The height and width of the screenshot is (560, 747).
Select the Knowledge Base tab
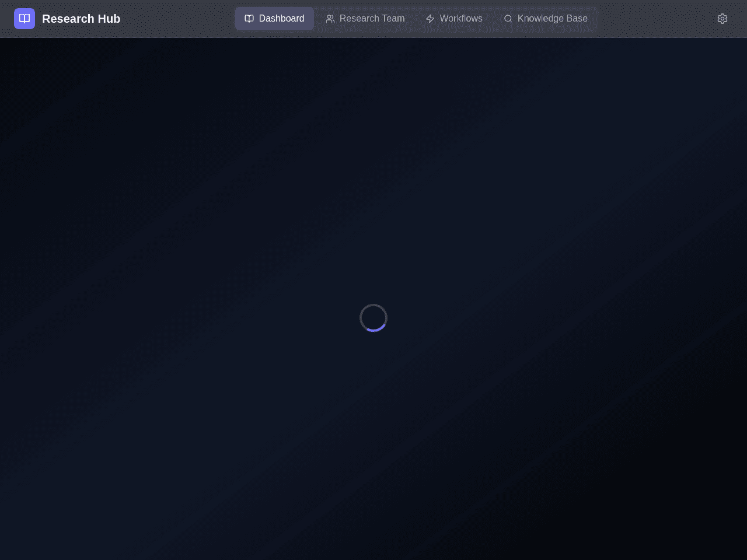point(546,19)
